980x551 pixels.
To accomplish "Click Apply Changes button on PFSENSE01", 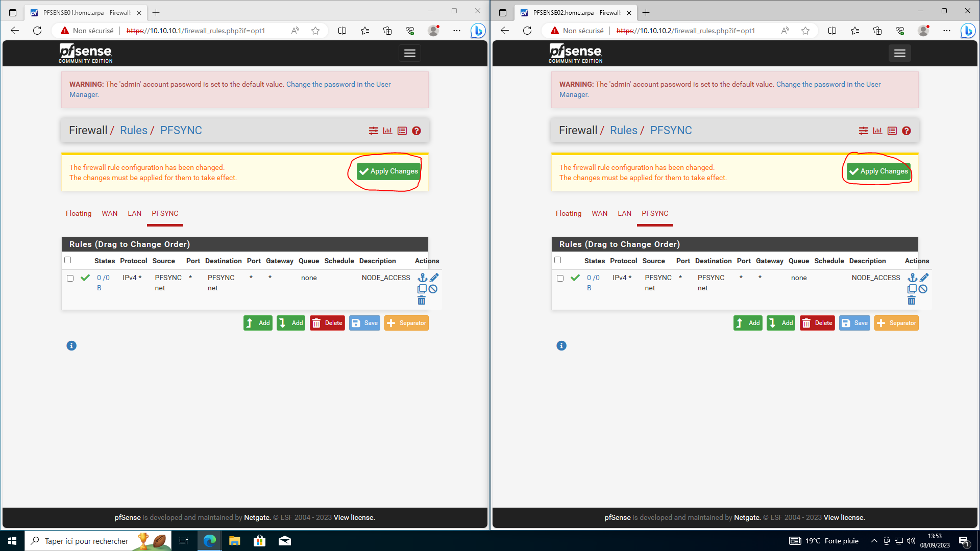I will (x=388, y=171).
